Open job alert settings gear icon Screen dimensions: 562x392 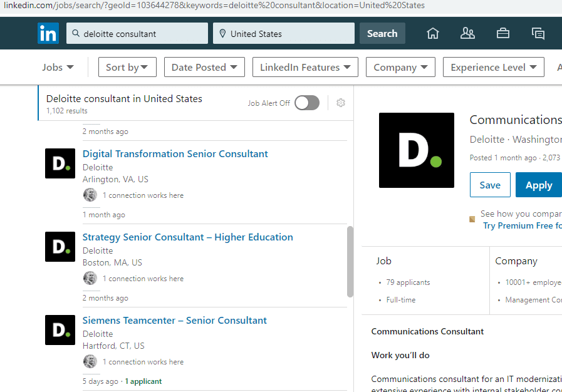(x=341, y=103)
